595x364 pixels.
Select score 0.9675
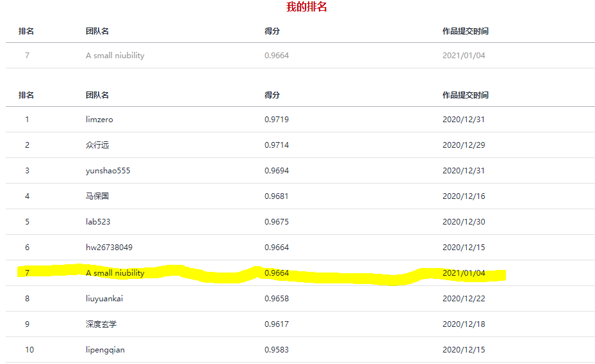click(x=277, y=222)
